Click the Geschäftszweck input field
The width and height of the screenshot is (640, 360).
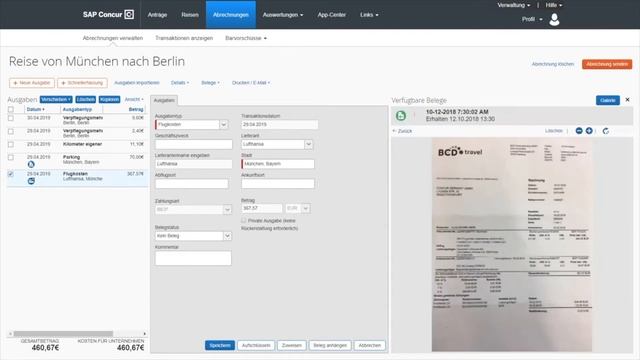[x=193, y=144]
